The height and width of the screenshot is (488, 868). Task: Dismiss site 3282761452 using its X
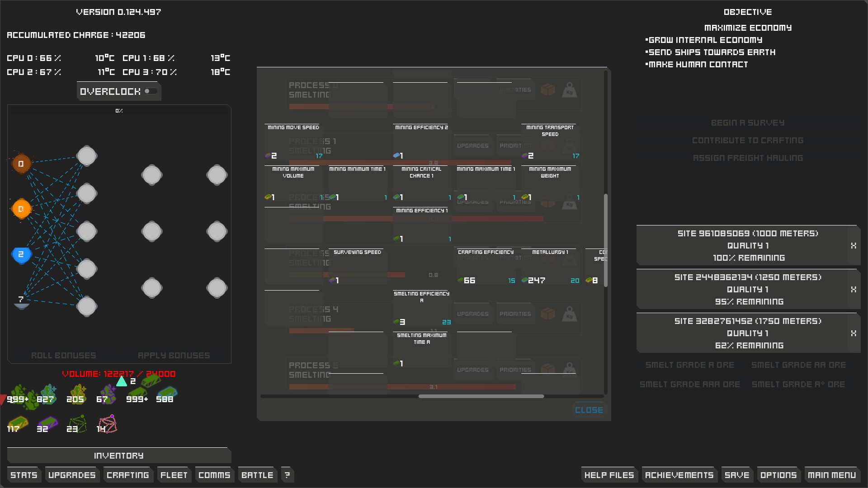coord(853,333)
